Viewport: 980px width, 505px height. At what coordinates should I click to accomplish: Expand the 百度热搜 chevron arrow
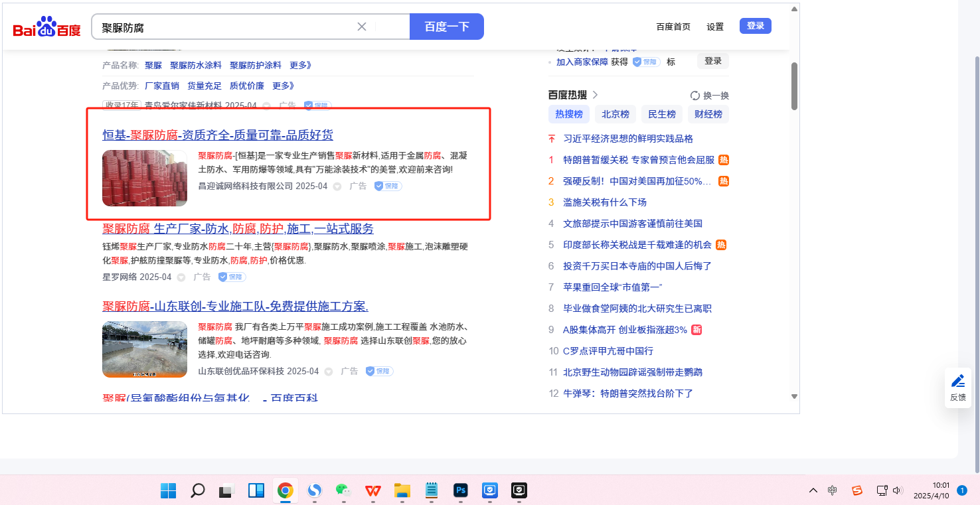595,95
